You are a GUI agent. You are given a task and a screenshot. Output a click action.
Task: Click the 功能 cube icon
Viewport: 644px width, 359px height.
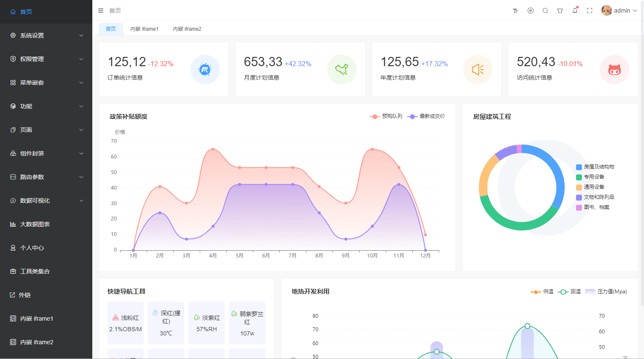tap(13, 106)
